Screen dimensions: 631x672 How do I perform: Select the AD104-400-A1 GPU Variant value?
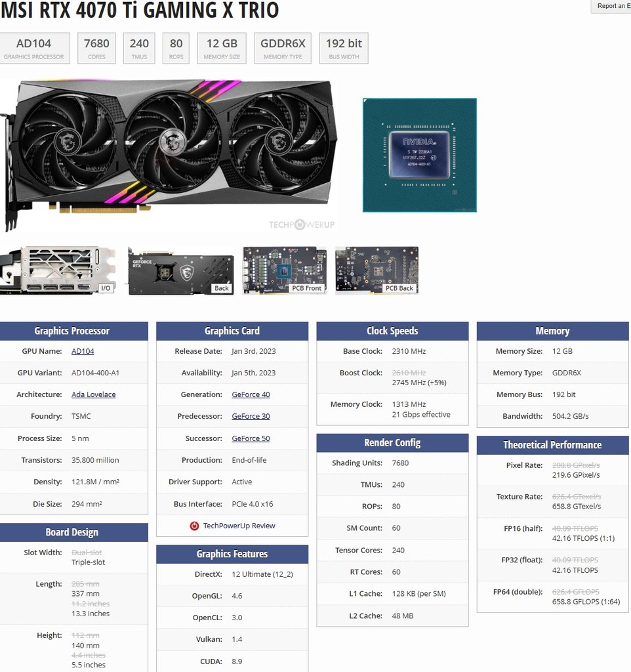pyautogui.click(x=95, y=373)
